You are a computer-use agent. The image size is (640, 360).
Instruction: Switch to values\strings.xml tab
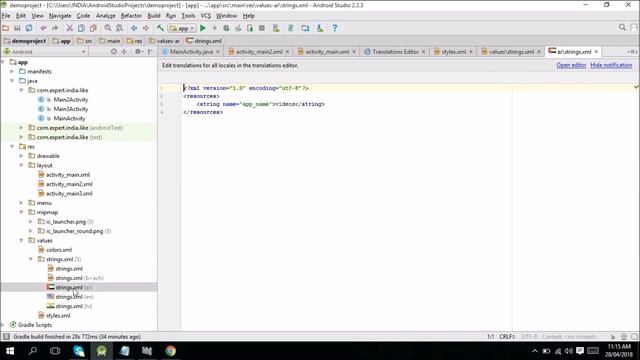511,52
